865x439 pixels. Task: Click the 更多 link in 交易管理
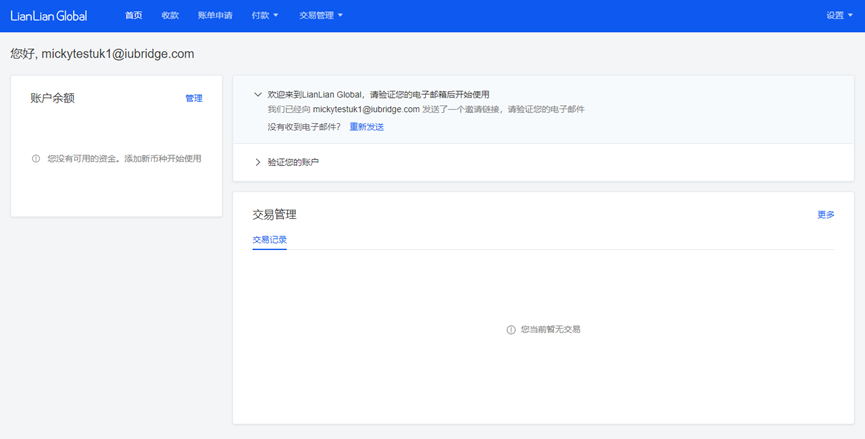[x=826, y=215]
